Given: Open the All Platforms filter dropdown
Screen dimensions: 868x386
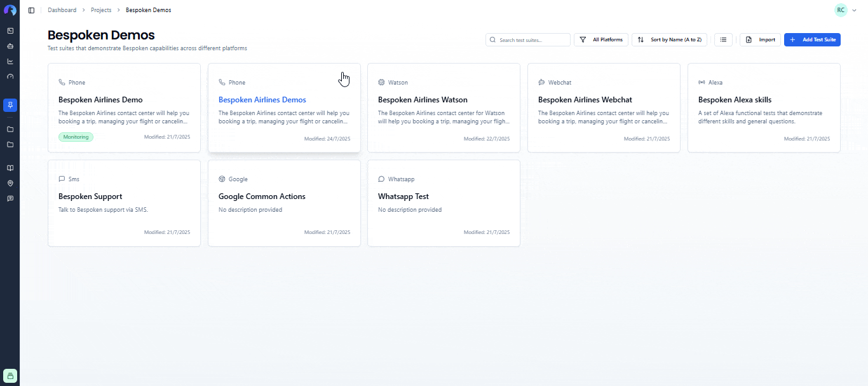Looking at the screenshot, I should click(601, 39).
